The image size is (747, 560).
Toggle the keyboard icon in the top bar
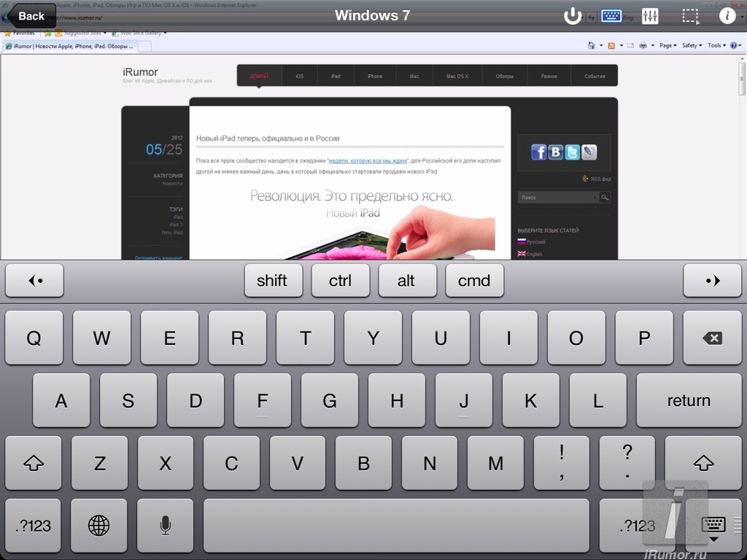(611, 16)
